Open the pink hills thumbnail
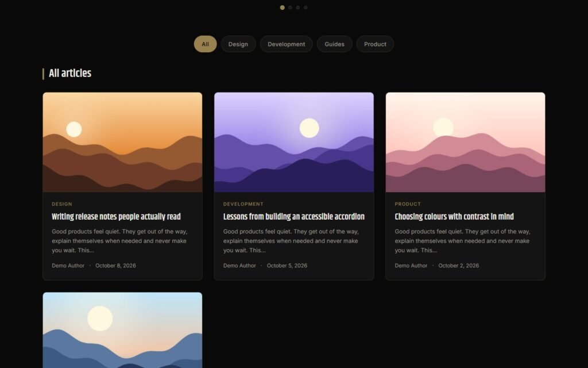588x368 pixels. (x=465, y=143)
